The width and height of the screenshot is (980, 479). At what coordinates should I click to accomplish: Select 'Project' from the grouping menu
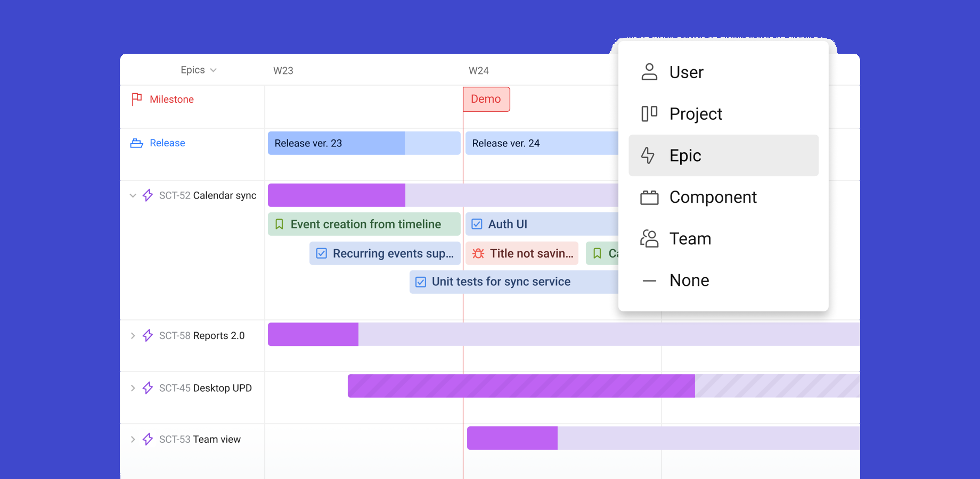pos(695,113)
